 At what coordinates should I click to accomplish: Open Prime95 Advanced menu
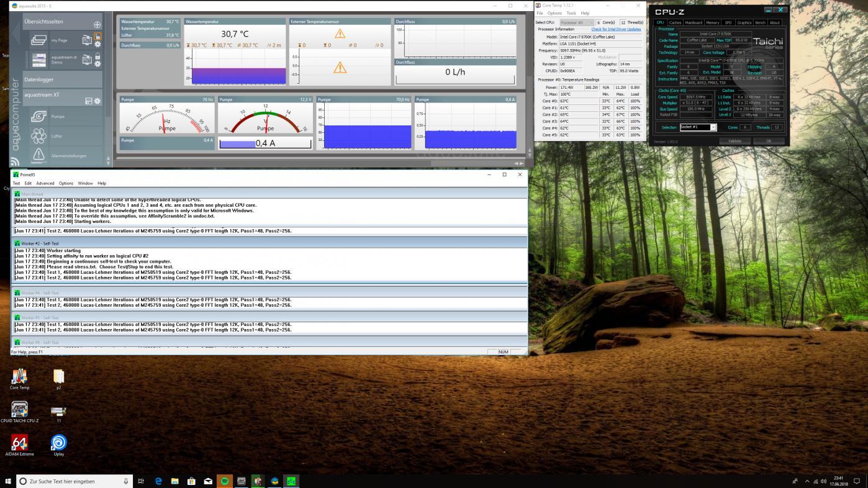(x=45, y=183)
